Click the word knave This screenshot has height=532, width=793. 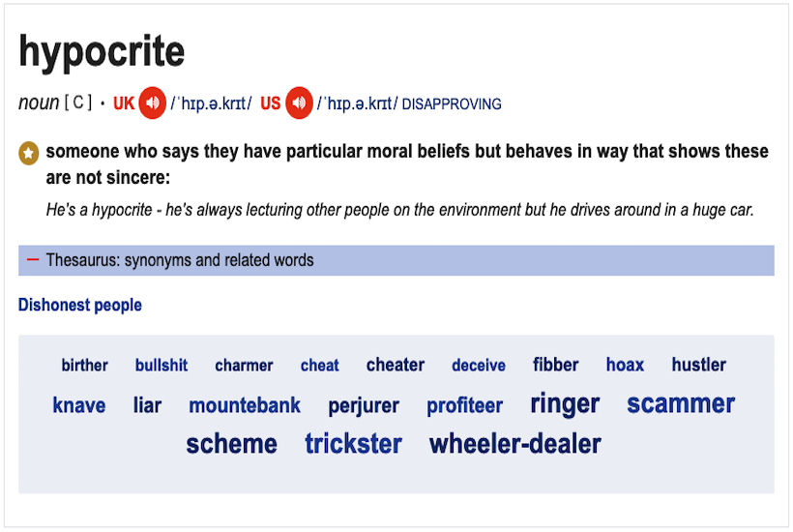(x=79, y=405)
